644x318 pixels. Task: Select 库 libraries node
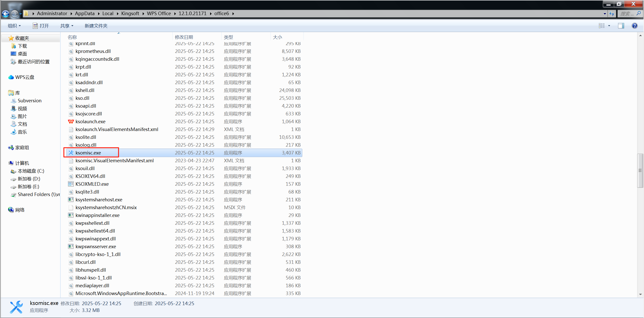(x=14, y=93)
